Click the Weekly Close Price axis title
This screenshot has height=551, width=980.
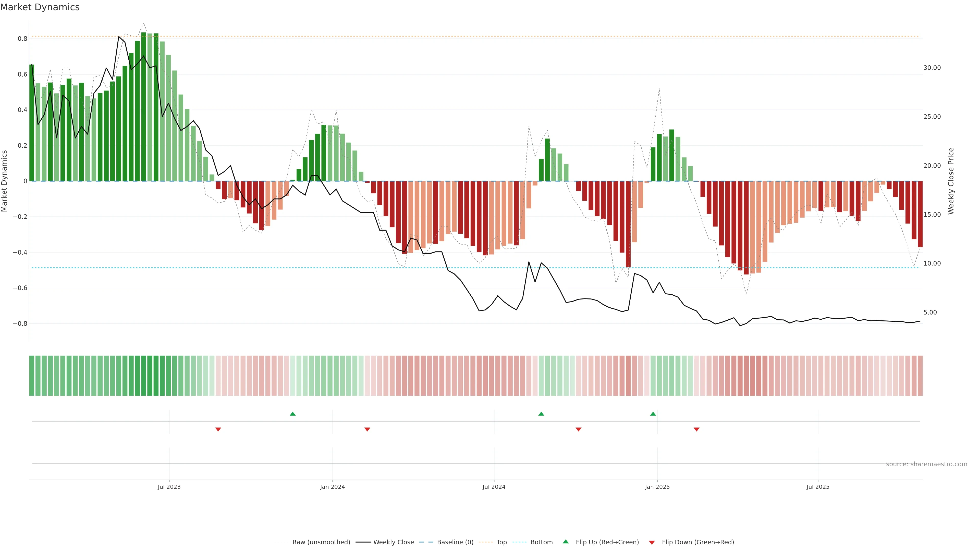pyautogui.click(x=951, y=181)
